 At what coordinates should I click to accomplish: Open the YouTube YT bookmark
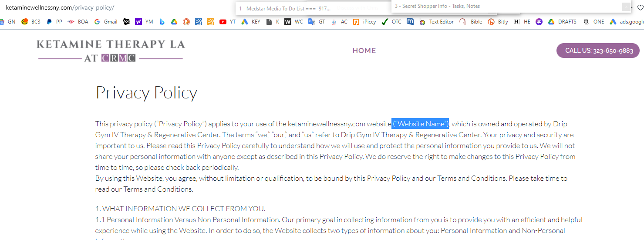click(x=228, y=22)
